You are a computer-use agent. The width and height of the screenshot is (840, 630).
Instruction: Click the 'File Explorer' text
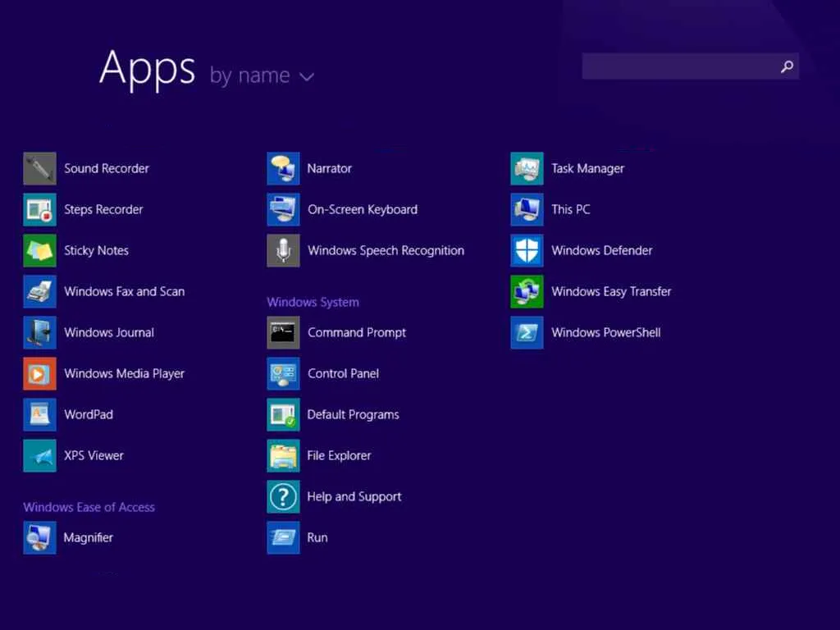[x=339, y=456]
